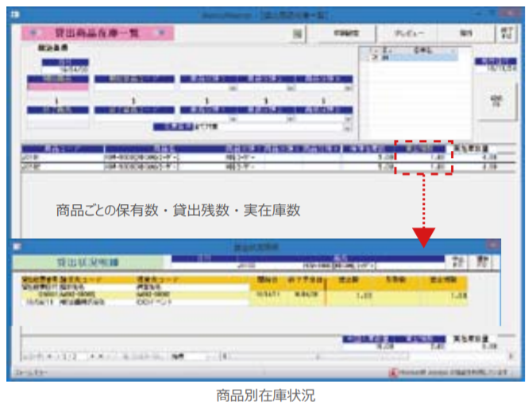Open the third category dropdown in the lower filter row
This screenshot has height=405, width=532.
349,119
